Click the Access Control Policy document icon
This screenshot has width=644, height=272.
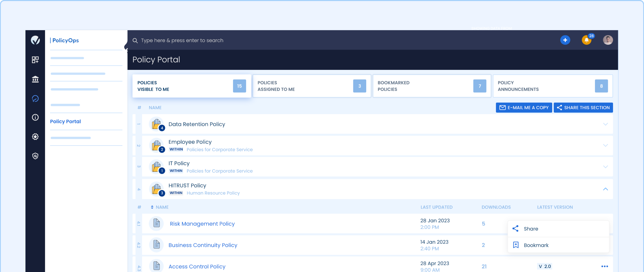(x=156, y=266)
